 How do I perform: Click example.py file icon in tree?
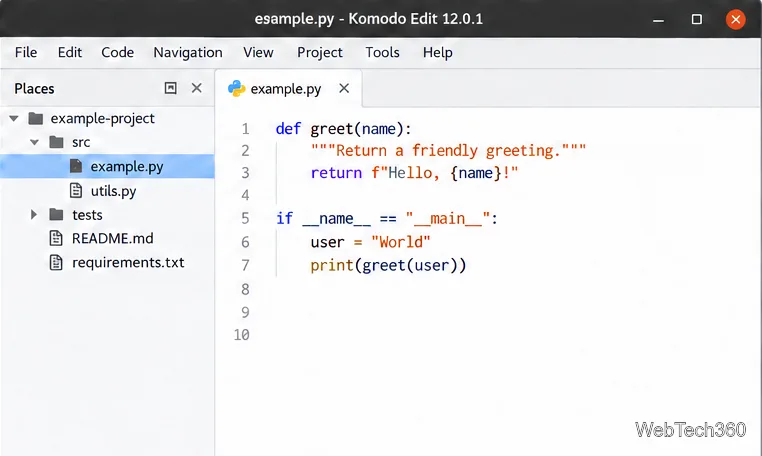[76, 166]
